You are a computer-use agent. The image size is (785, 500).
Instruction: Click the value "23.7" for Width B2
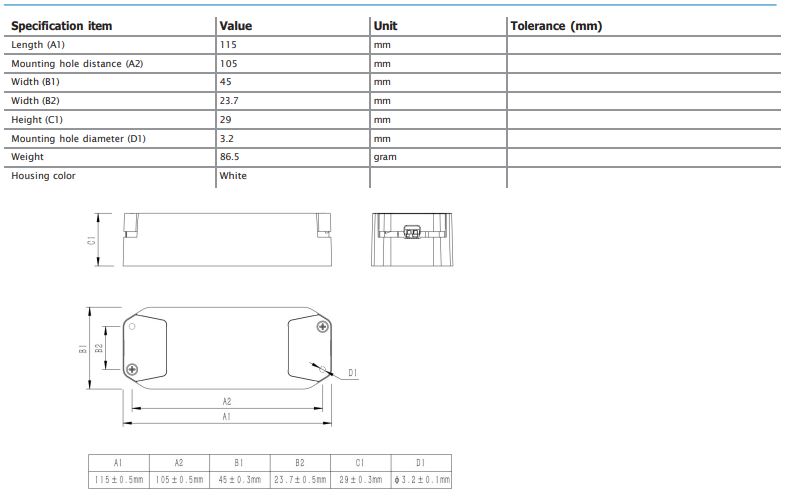[229, 101]
